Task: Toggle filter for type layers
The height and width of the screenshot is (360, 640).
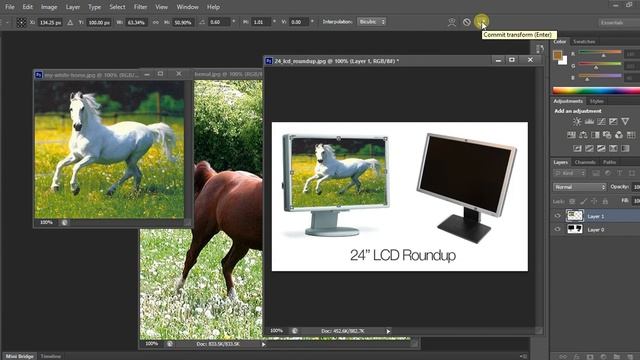Action: tap(620, 173)
